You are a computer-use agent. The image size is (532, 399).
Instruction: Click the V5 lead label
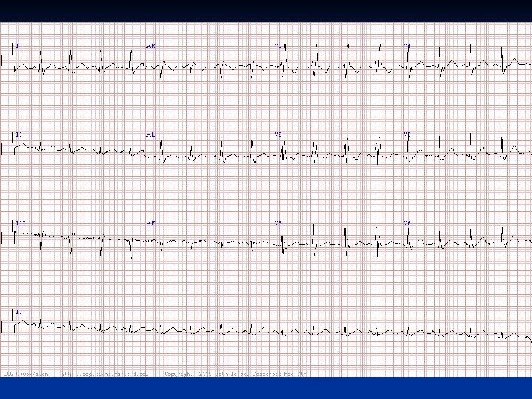407,134
